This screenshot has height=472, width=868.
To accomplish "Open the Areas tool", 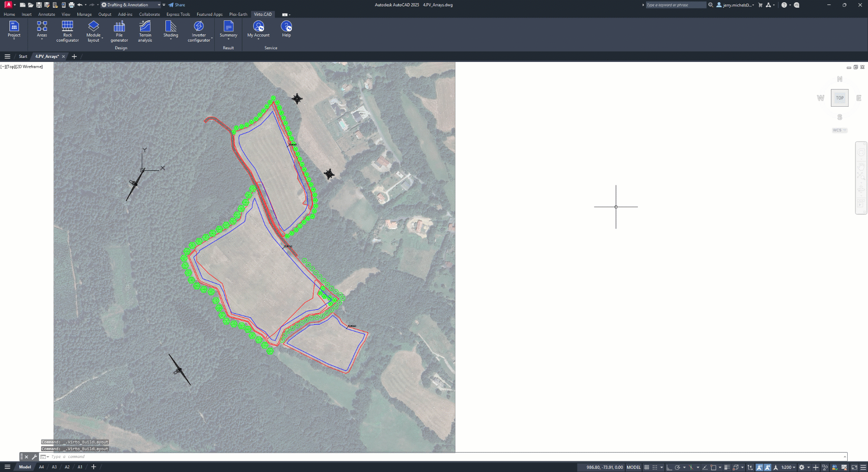I will pos(42,30).
